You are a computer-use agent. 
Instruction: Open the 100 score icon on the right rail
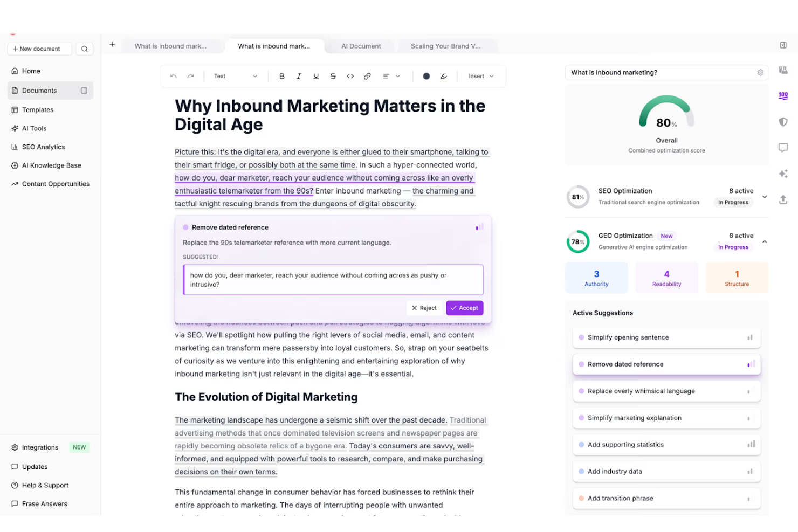point(783,96)
